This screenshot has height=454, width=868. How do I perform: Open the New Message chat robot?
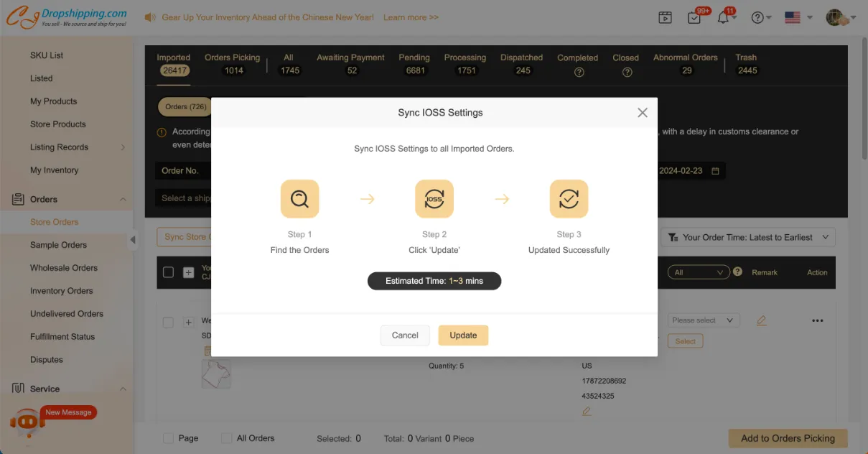pos(27,422)
